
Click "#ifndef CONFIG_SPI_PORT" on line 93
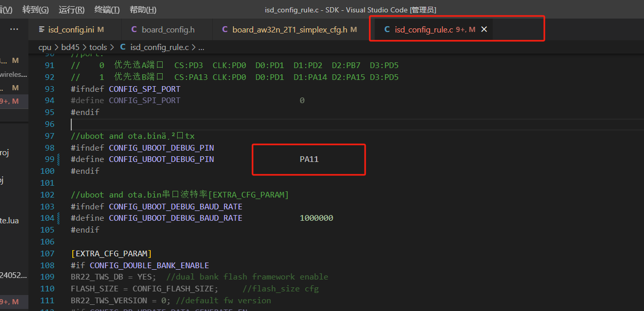(125, 89)
